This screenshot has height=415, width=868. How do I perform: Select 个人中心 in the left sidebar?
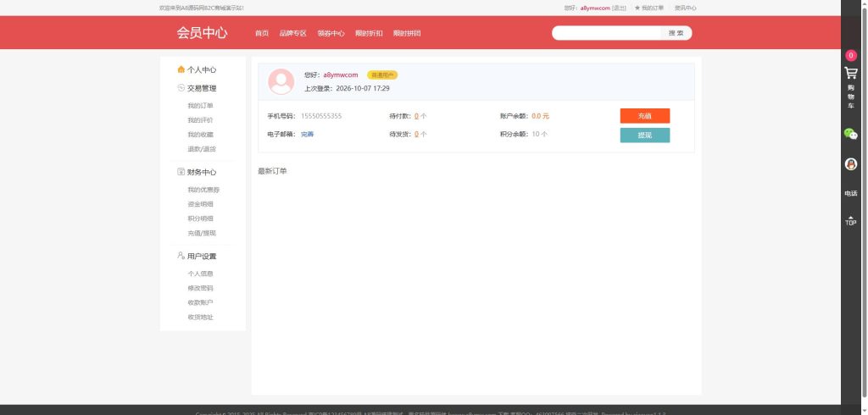pyautogui.click(x=202, y=69)
